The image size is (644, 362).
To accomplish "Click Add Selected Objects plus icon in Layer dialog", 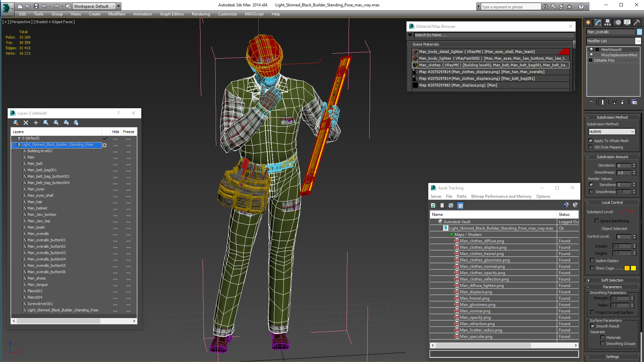I will tap(36, 123).
